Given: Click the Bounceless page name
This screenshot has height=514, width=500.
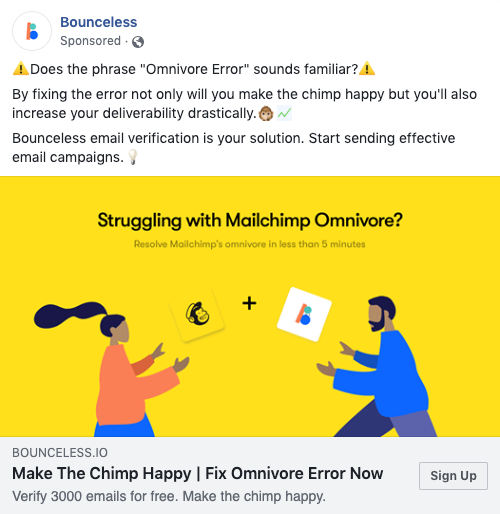Looking at the screenshot, I should point(99,22).
